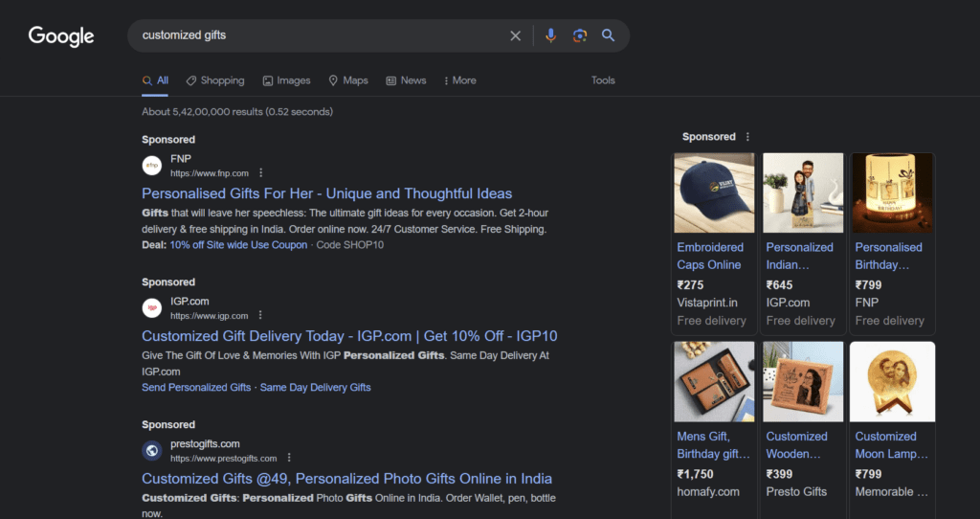The height and width of the screenshot is (519, 980).
Task: Click Send Personalized Gifts sitelink
Action: (x=196, y=388)
